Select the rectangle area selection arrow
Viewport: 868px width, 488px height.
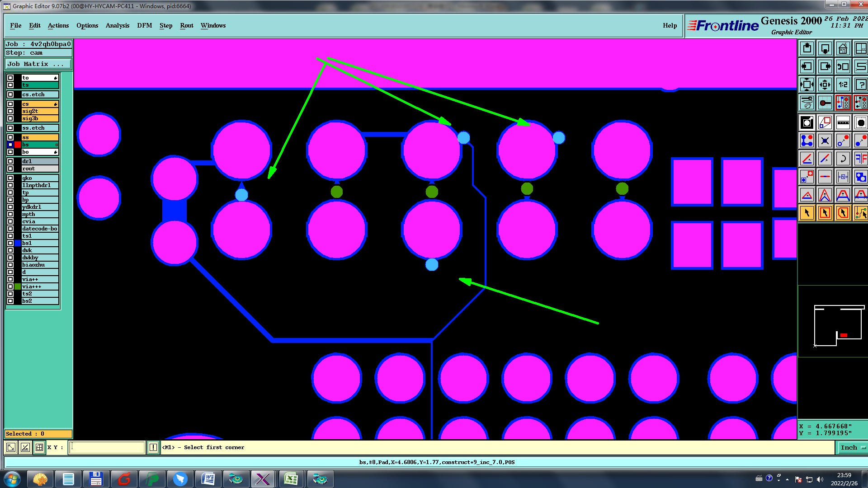(x=825, y=213)
